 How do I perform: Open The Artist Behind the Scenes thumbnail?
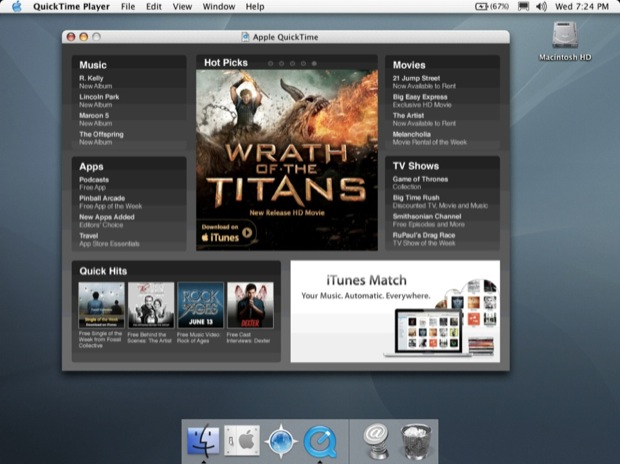(x=151, y=305)
